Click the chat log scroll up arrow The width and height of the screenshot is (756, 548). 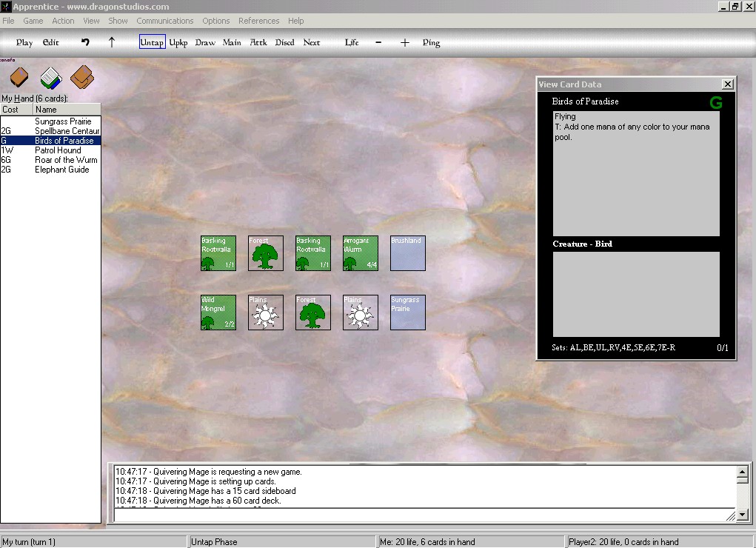tap(743, 471)
